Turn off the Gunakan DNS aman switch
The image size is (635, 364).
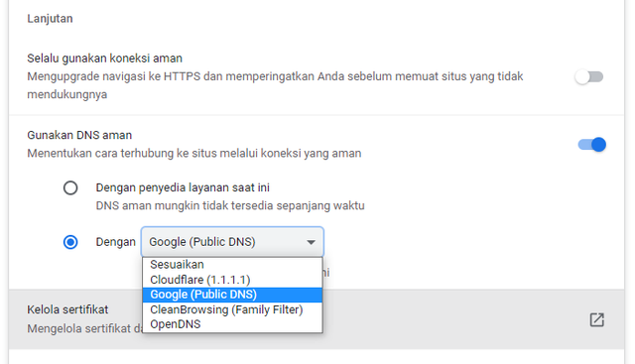click(592, 145)
